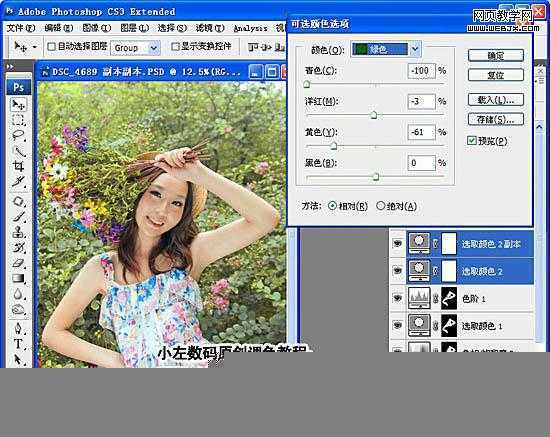550x437 pixels.
Task: Open the 颜色(O) color dropdown
Action: point(415,49)
